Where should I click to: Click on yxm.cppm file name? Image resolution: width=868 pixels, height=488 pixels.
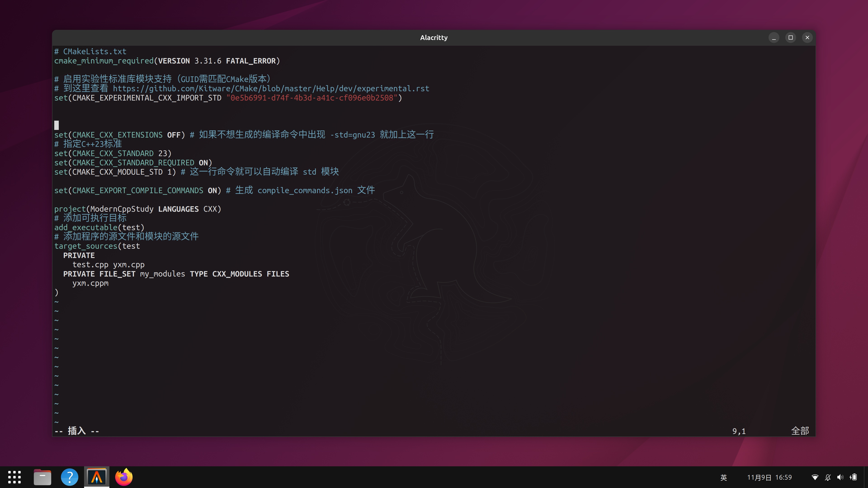click(x=90, y=283)
